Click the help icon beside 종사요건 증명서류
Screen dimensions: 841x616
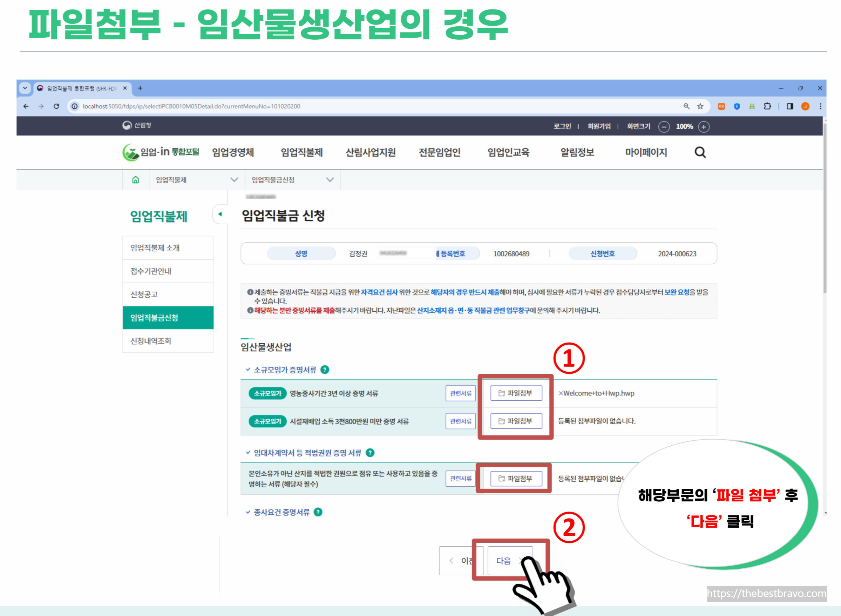[318, 512]
